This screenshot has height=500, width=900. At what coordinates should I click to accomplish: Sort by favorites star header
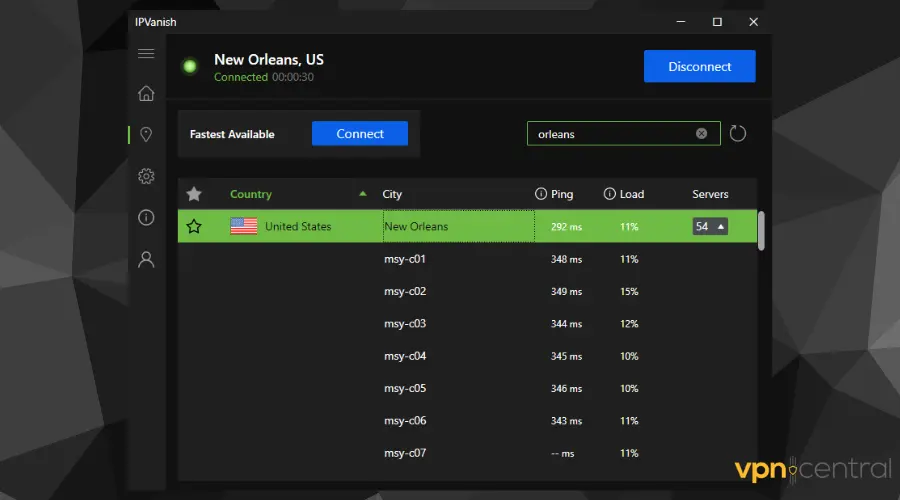[x=194, y=194]
